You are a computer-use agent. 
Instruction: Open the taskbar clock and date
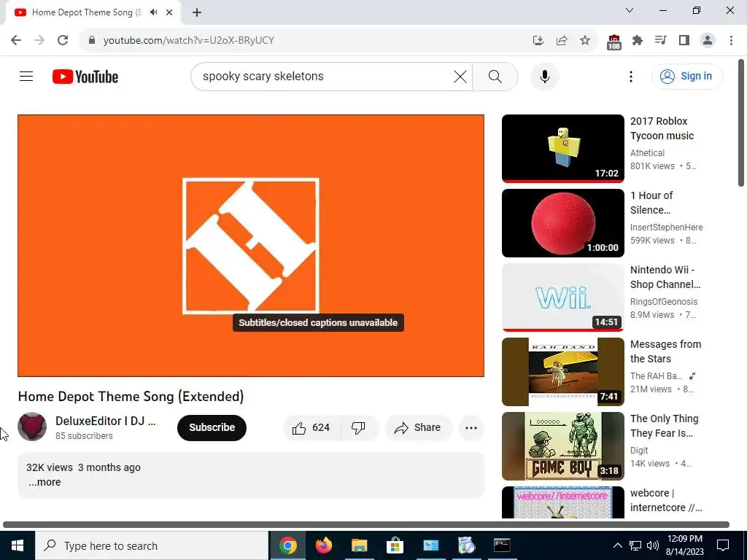tap(685, 545)
